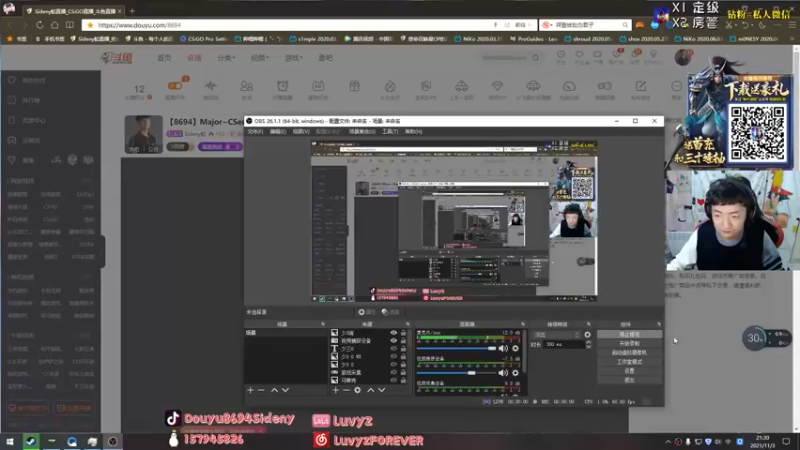Move scene down in OBS Scenes panel

(286, 390)
